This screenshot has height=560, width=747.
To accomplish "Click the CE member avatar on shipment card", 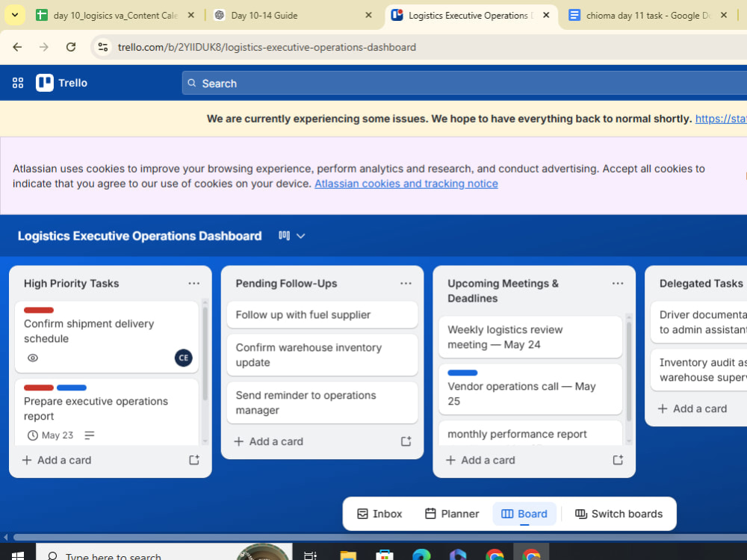I will click(184, 358).
